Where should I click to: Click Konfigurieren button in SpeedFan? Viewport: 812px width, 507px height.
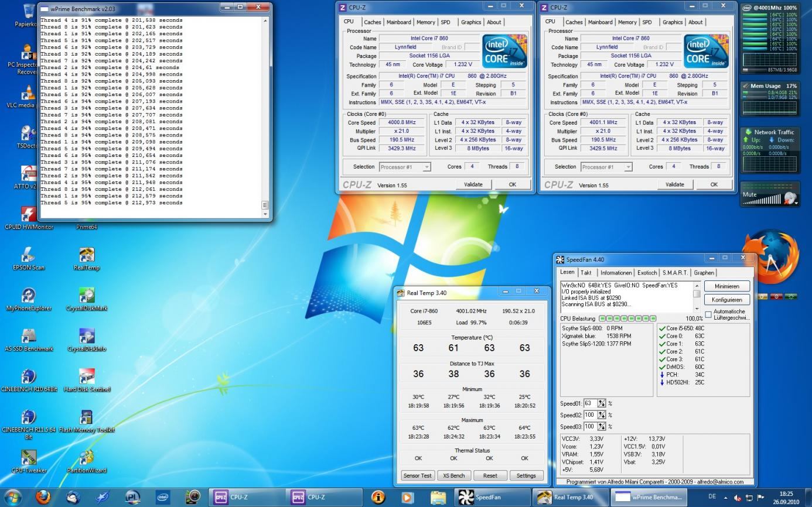tap(726, 300)
